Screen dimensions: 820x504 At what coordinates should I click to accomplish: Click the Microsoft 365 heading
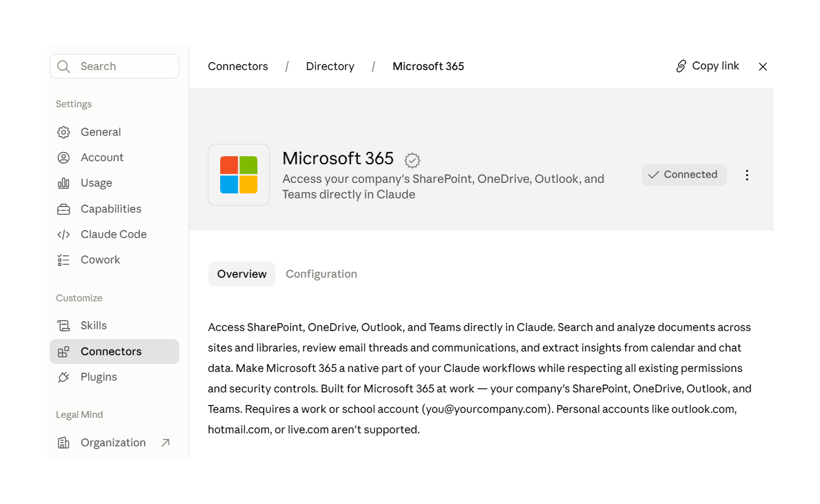(x=338, y=159)
